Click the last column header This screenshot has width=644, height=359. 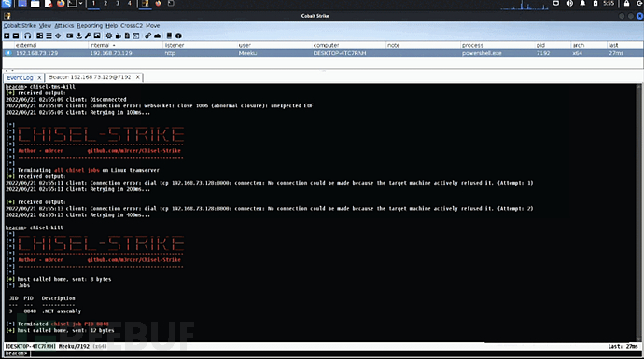[624, 45]
